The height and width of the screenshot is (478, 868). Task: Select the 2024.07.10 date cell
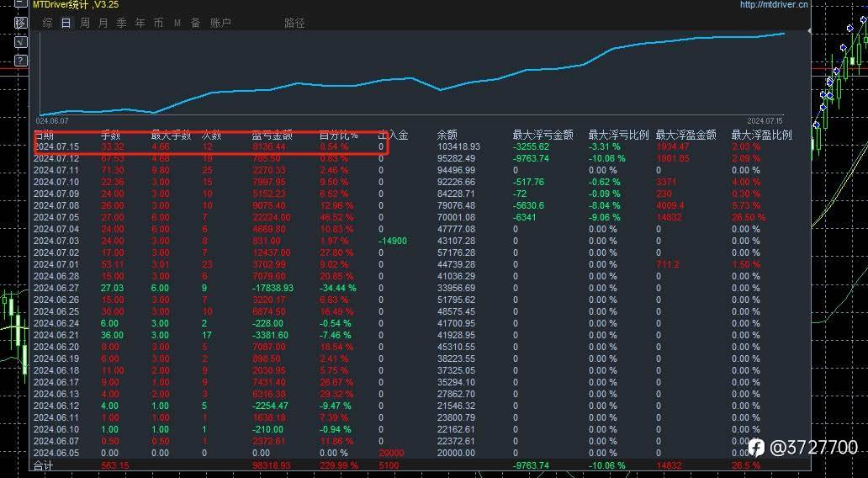[56, 182]
